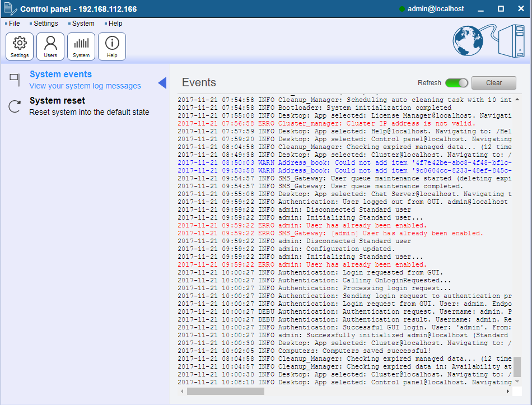This screenshot has width=532, height=405.
Task: Click the horizontal scroll right arrow
Action: click(507, 391)
